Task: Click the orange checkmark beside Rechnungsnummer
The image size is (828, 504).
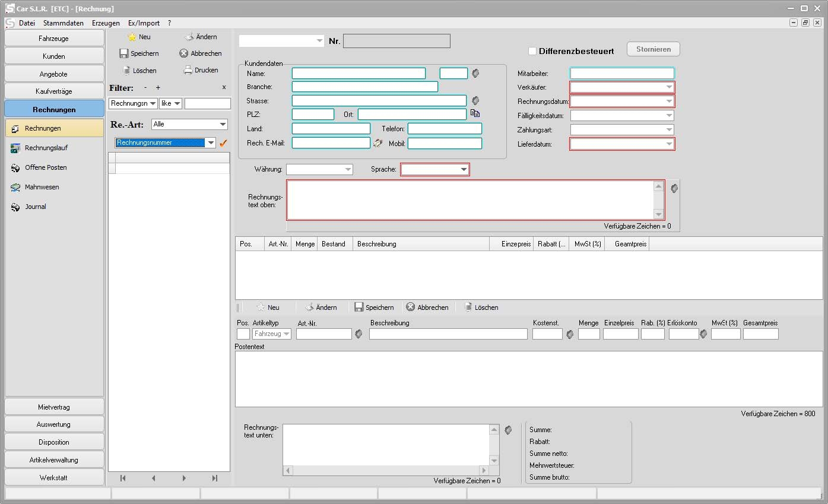Action: [x=224, y=143]
